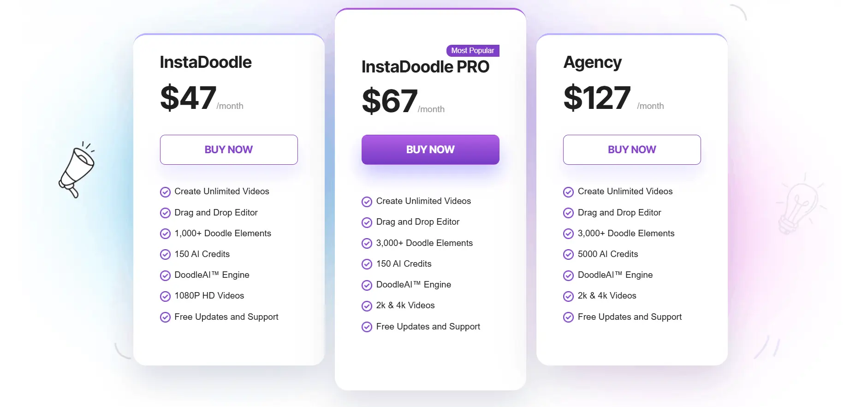The width and height of the screenshot is (868, 407).
Task: Click the 3,000+ Doodle Elements feature text
Action: tap(424, 243)
